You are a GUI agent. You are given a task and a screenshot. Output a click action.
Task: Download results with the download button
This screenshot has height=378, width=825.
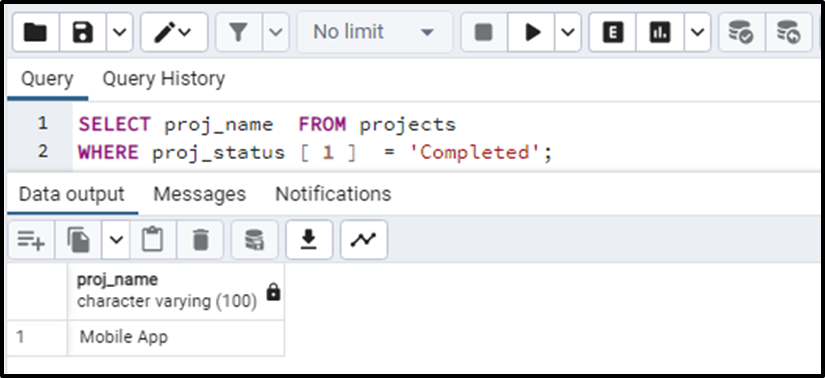pyautogui.click(x=309, y=240)
